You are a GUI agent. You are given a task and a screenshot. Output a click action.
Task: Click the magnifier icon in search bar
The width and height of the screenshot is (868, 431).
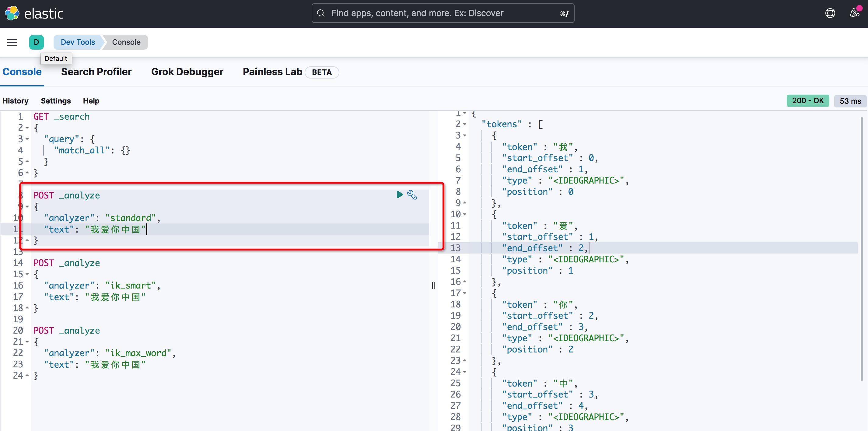pos(321,13)
